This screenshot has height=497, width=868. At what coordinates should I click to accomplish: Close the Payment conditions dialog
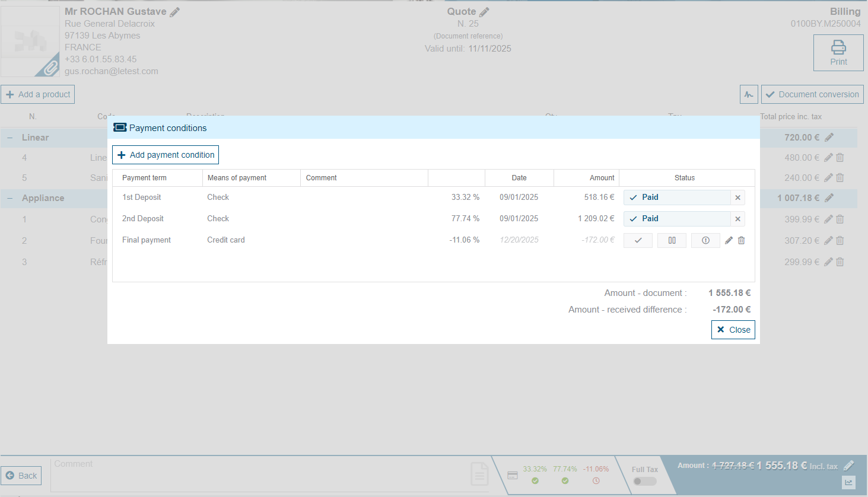click(733, 330)
